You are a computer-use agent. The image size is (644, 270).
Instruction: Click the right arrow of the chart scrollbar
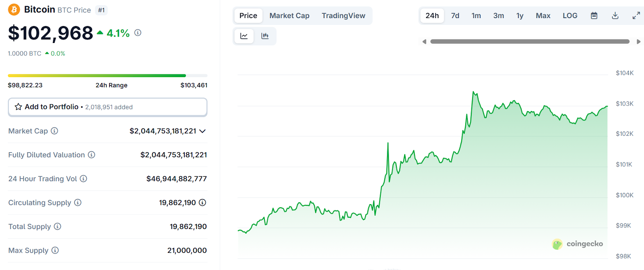pyautogui.click(x=638, y=41)
